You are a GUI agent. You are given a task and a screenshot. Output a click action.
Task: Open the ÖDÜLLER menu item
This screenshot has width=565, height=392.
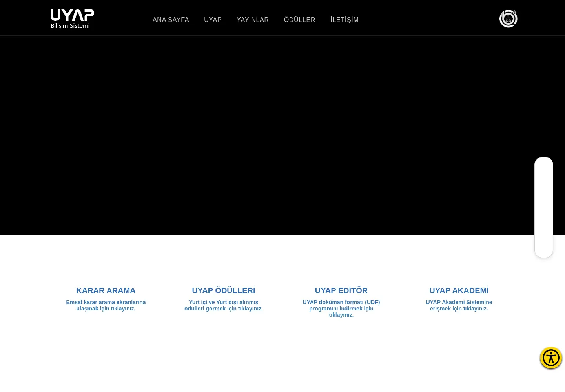tap(299, 20)
